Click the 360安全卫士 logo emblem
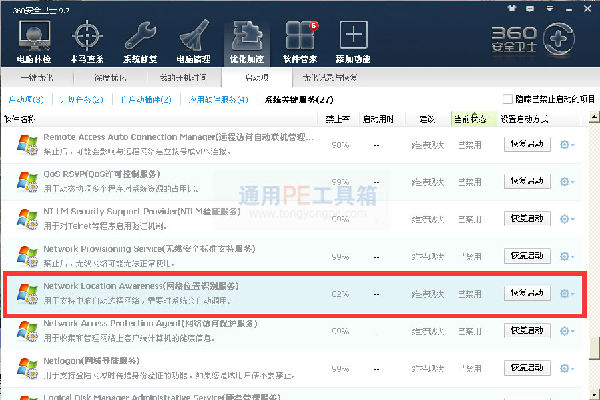The width and height of the screenshot is (600, 400). click(x=559, y=39)
